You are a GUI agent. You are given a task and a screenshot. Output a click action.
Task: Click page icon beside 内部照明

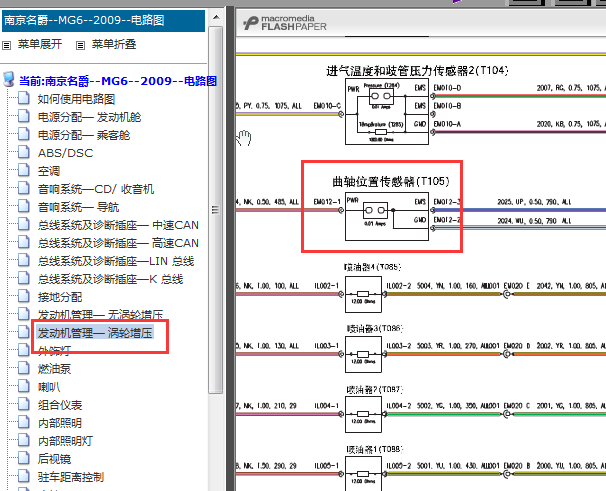pos(24,422)
